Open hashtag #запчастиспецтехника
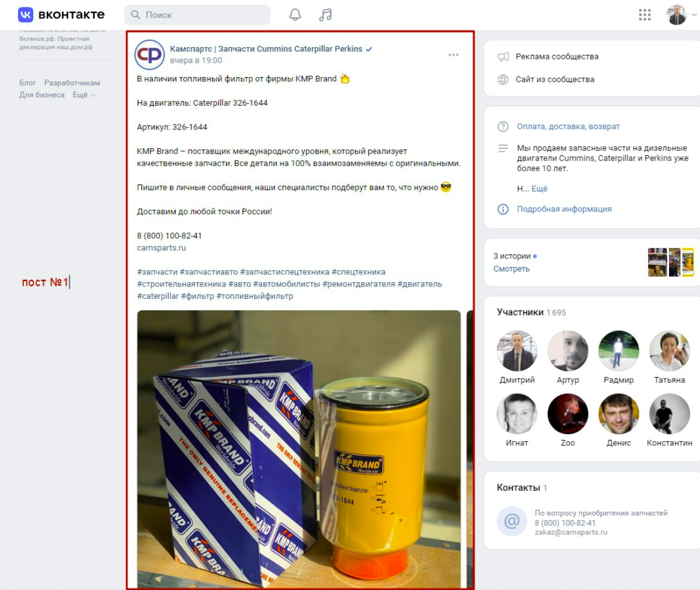 285,272
